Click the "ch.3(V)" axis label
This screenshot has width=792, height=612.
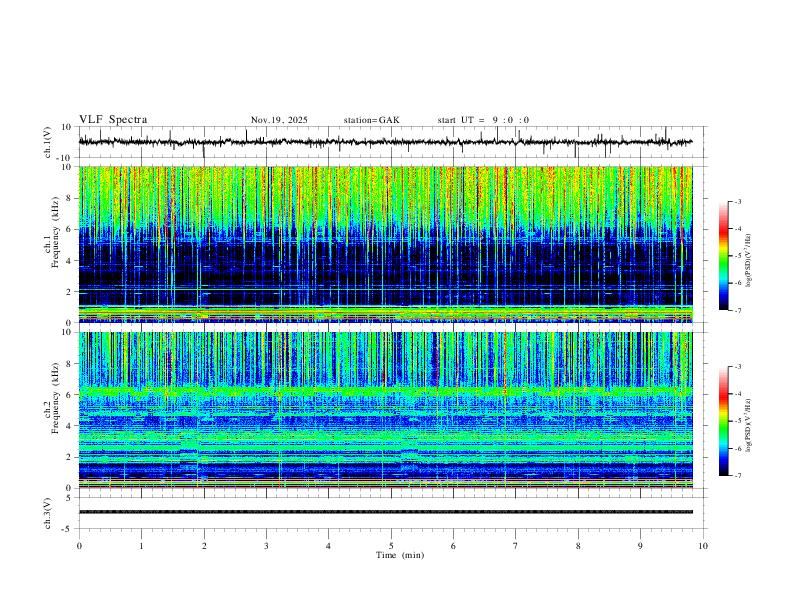pyautogui.click(x=48, y=513)
